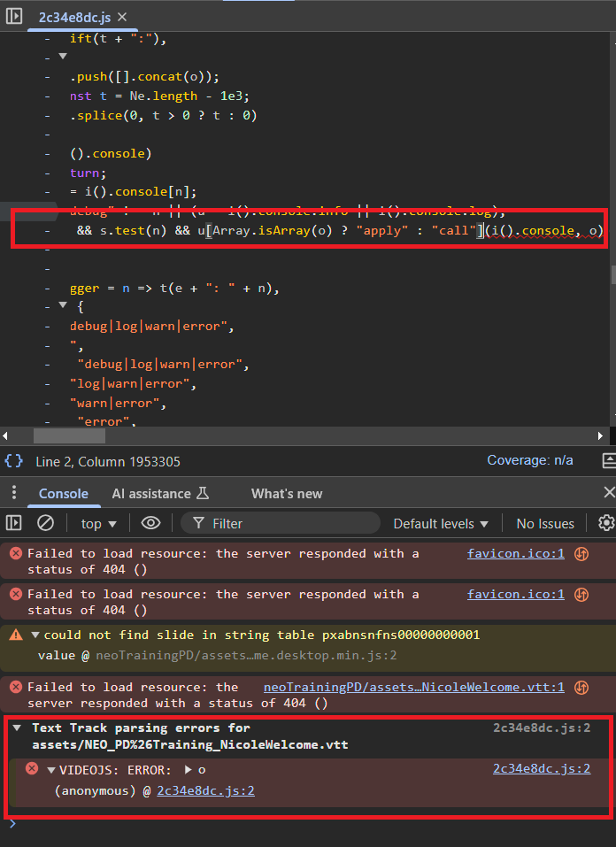Toggle live expression eye icon

click(150, 523)
